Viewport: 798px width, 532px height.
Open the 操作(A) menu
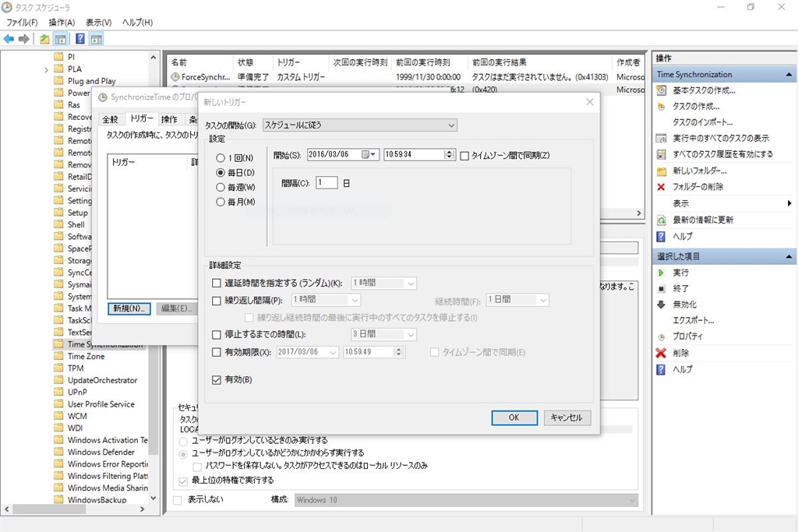pyautogui.click(x=62, y=23)
